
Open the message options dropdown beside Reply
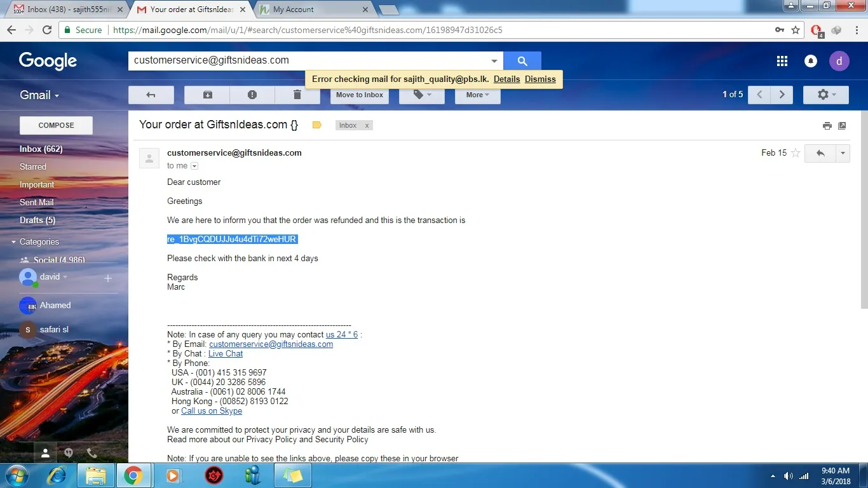[843, 153]
